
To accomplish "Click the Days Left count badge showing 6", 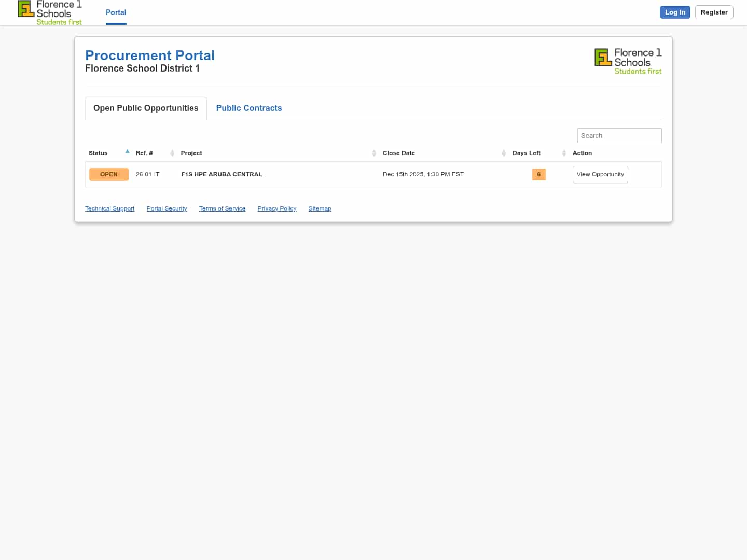I will tap(538, 175).
